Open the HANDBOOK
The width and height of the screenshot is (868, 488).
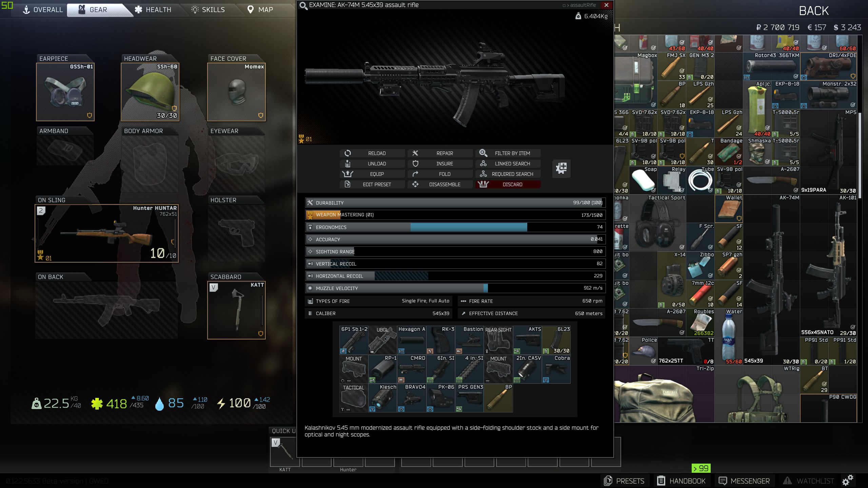click(x=681, y=481)
